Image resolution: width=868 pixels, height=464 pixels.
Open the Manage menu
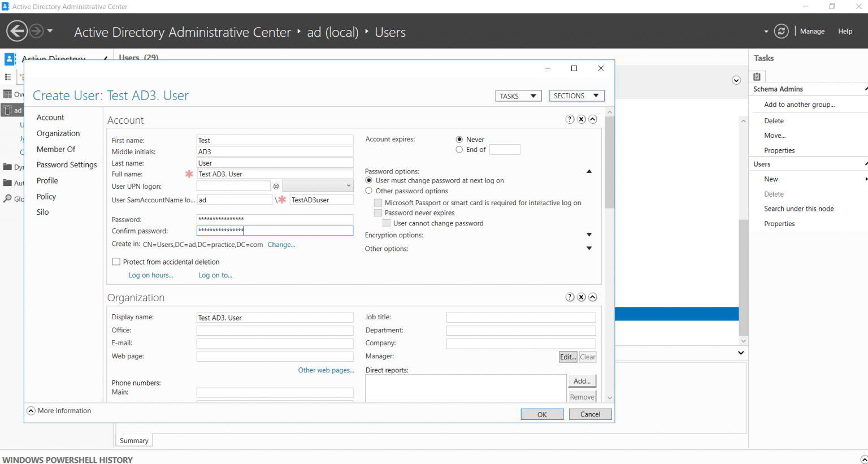point(812,32)
